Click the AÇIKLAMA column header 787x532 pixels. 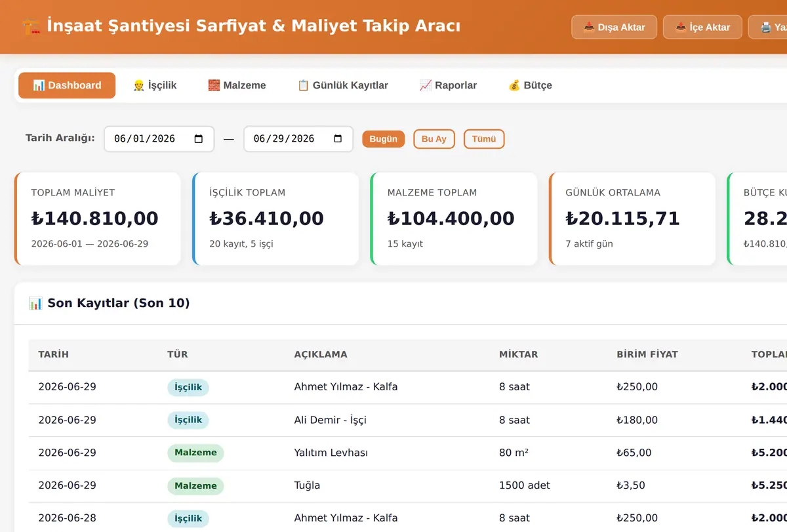(x=321, y=354)
